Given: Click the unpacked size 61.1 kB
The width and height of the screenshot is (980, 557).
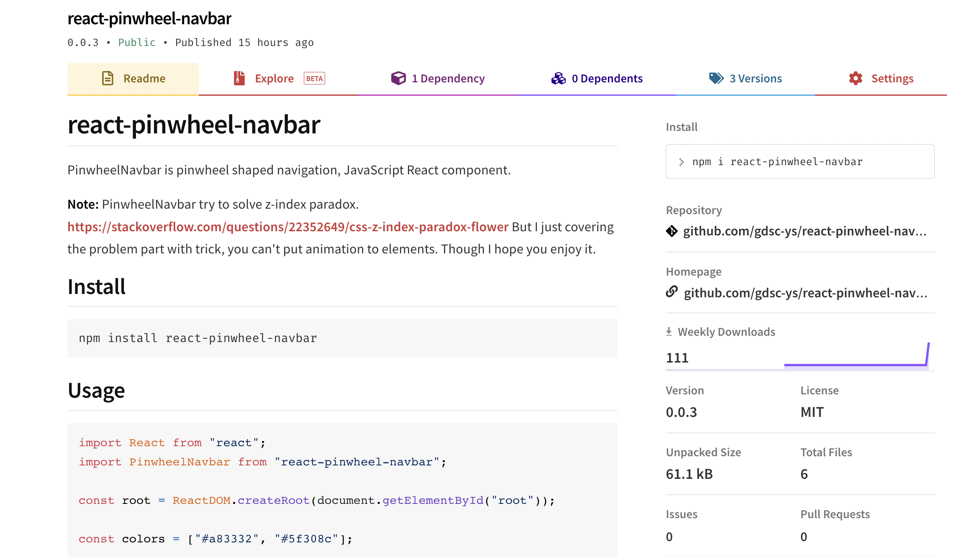Looking at the screenshot, I should pyautogui.click(x=689, y=474).
